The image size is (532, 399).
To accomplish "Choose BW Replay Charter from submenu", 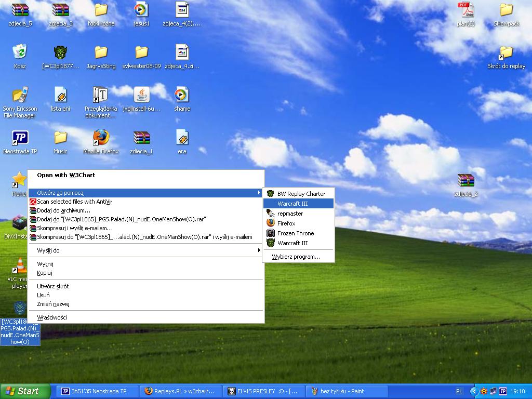I will tap(301, 194).
